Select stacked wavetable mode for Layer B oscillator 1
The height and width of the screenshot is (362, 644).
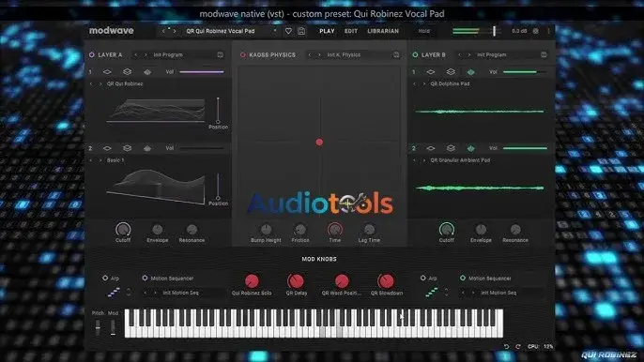451,72
